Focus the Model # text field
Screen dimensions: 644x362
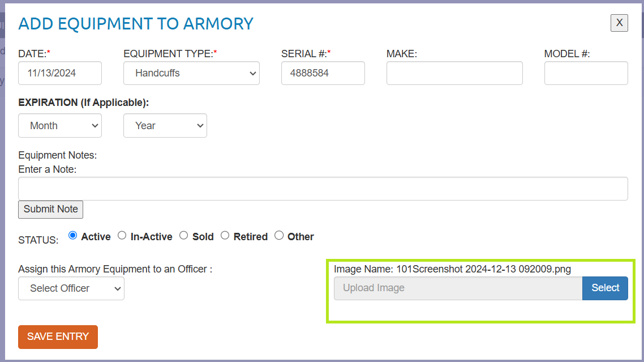[586, 73]
